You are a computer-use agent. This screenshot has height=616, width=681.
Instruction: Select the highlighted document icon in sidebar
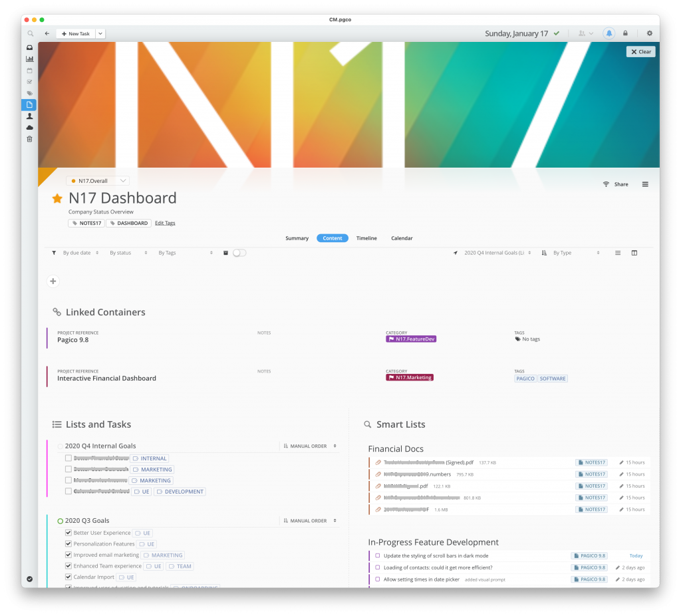(29, 104)
